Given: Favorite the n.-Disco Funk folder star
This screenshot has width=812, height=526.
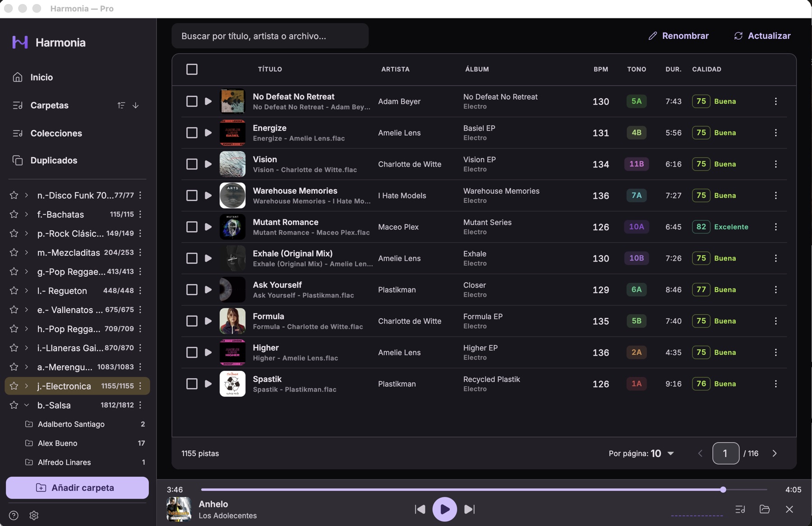Looking at the screenshot, I should point(14,195).
